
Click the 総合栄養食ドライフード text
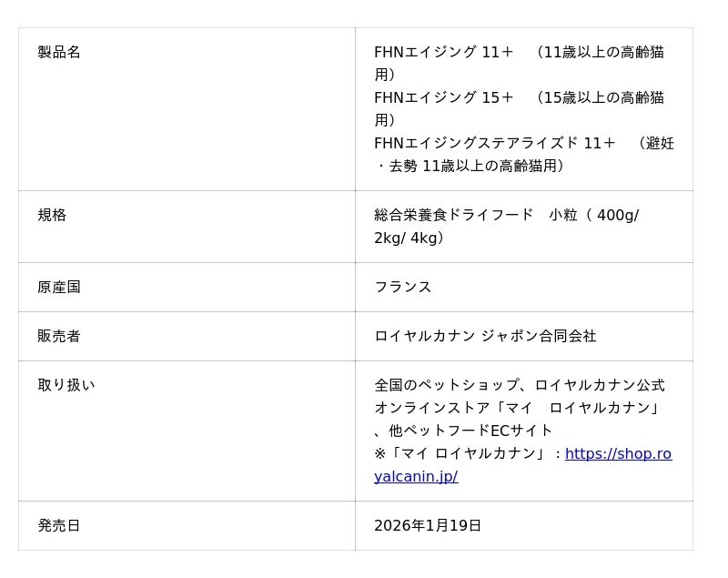pos(453,216)
